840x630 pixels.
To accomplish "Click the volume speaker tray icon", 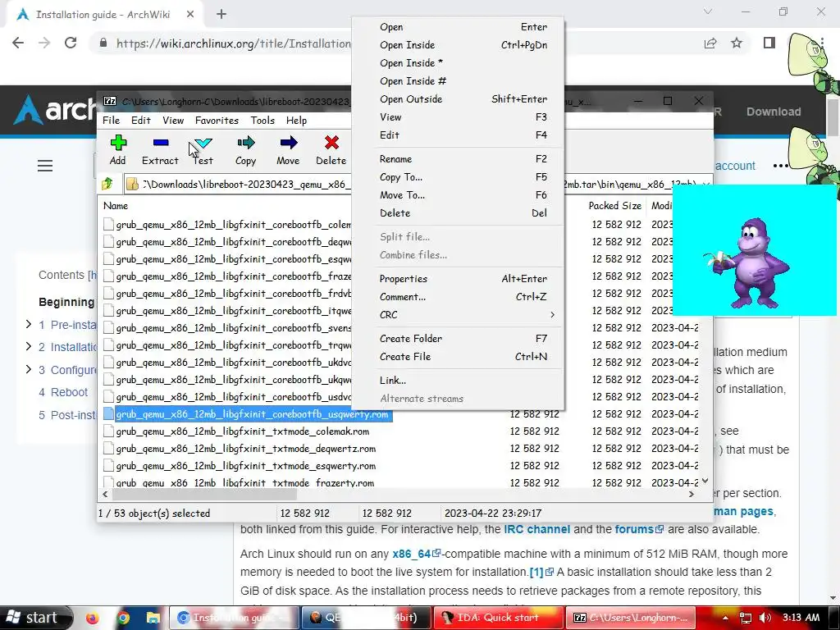I will pos(765,618).
